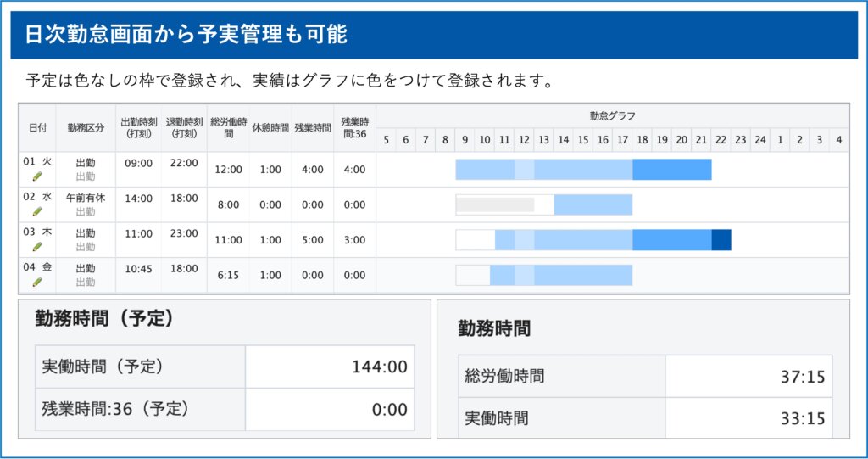
Task: Click the 残業時間:36(予定) row label
Action: [115, 409]
